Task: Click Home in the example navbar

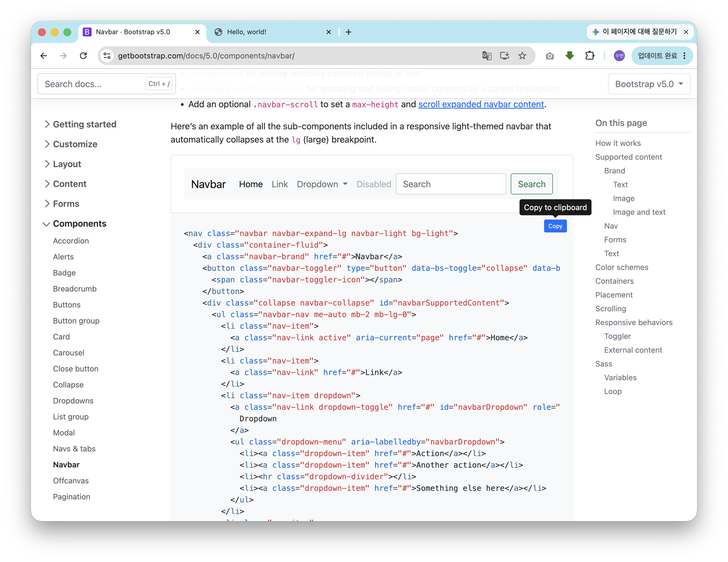Action: click(x=251, y=184)
